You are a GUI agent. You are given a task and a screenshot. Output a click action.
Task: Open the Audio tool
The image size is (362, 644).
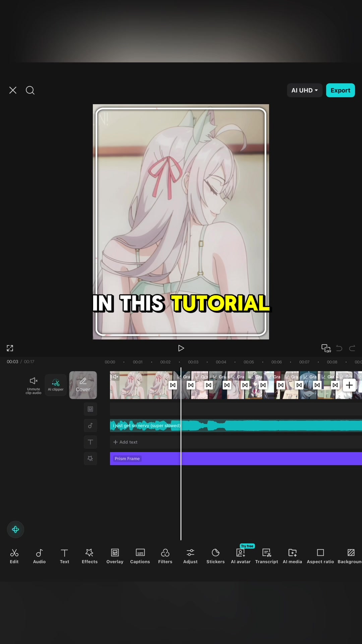tap(39, 556)
